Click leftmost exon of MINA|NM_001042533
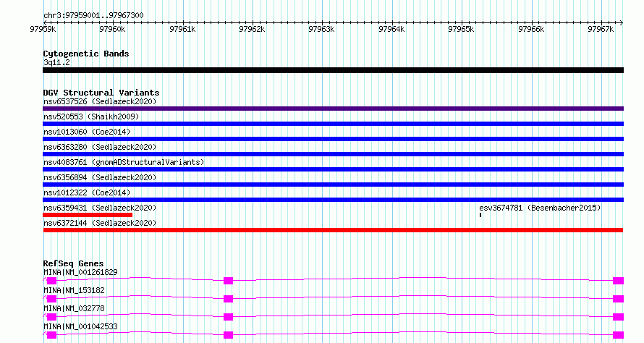Screen dimensions: 644x343 [51, 335]
